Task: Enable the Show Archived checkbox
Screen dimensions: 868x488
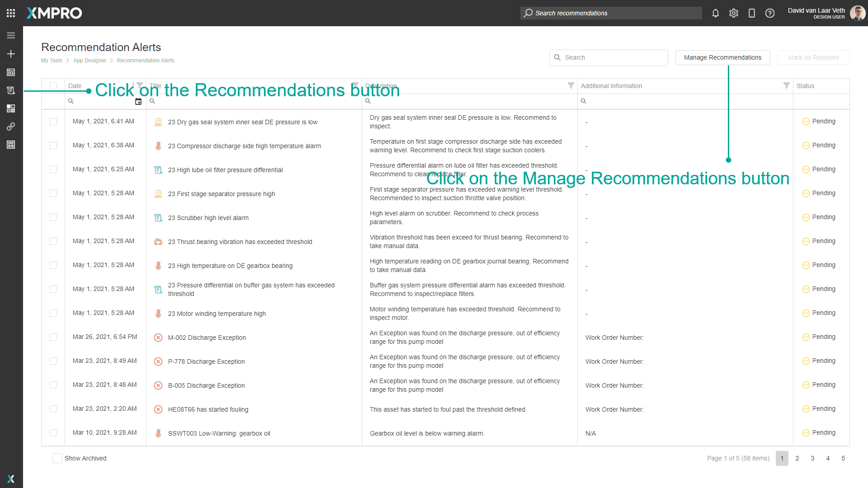Action: 57,458
